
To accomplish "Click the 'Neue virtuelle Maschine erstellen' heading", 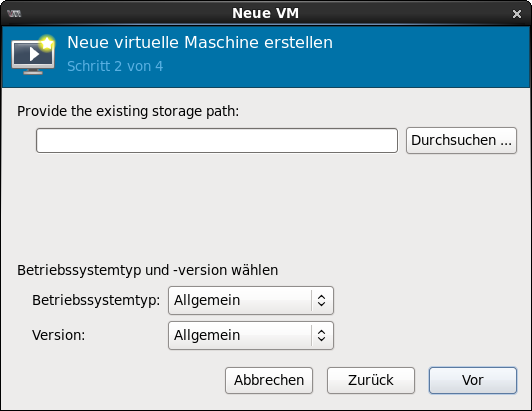I will coord(200,43).
